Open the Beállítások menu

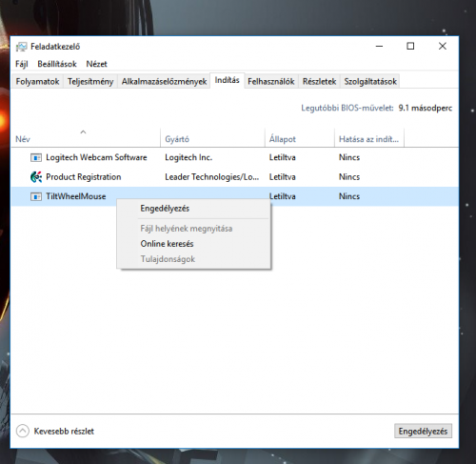pyautogui.click(x=57, y=64)
